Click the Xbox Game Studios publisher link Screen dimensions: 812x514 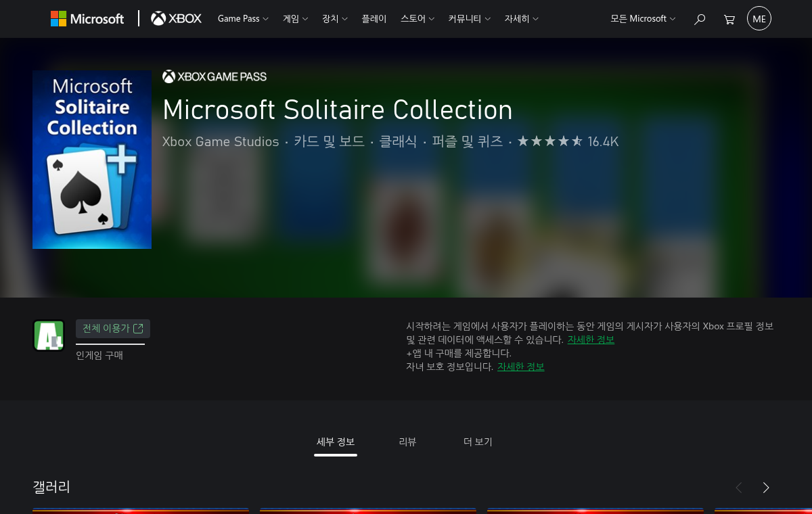(221, 141)
